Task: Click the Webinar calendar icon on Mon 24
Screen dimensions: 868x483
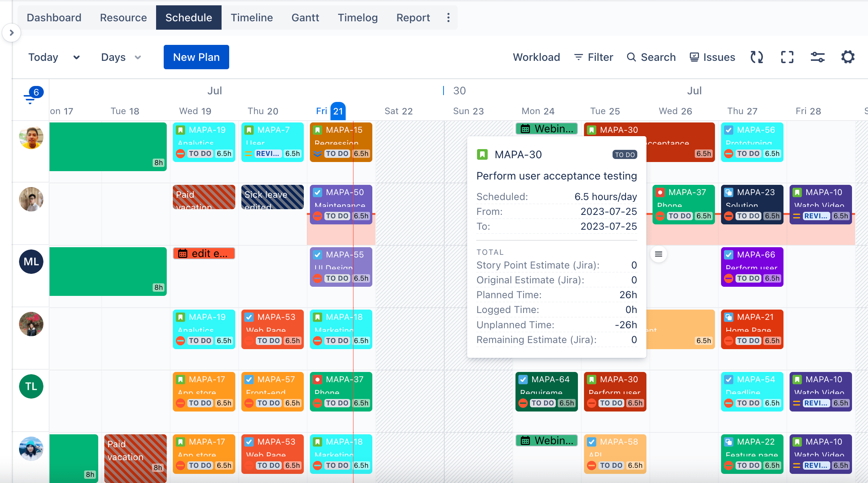Action: 526,129
